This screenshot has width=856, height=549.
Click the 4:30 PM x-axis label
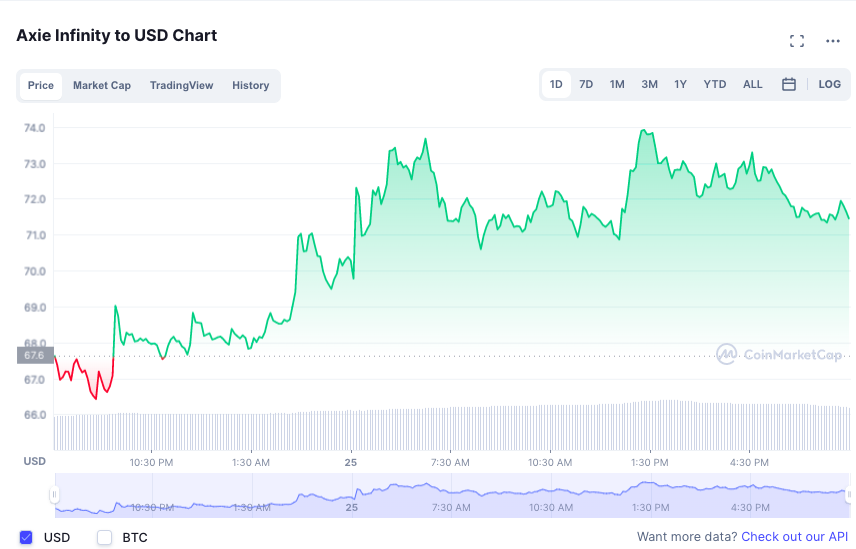[x=750, y=463]
